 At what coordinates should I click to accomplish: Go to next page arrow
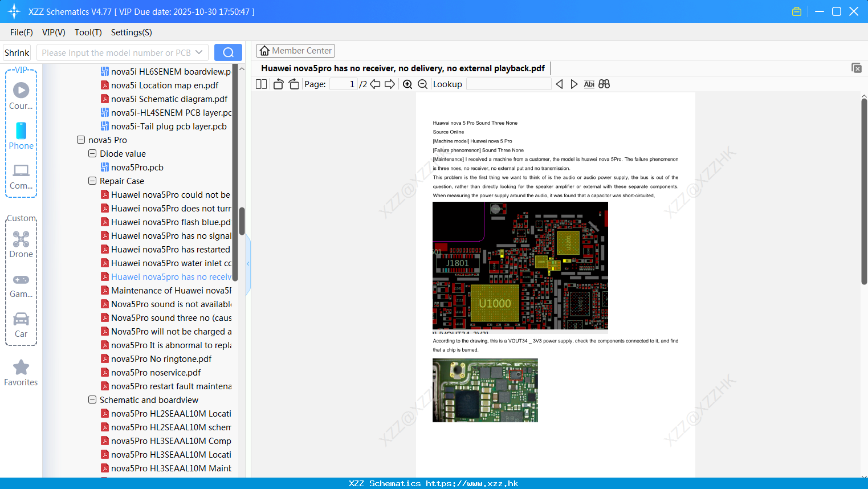390,84
